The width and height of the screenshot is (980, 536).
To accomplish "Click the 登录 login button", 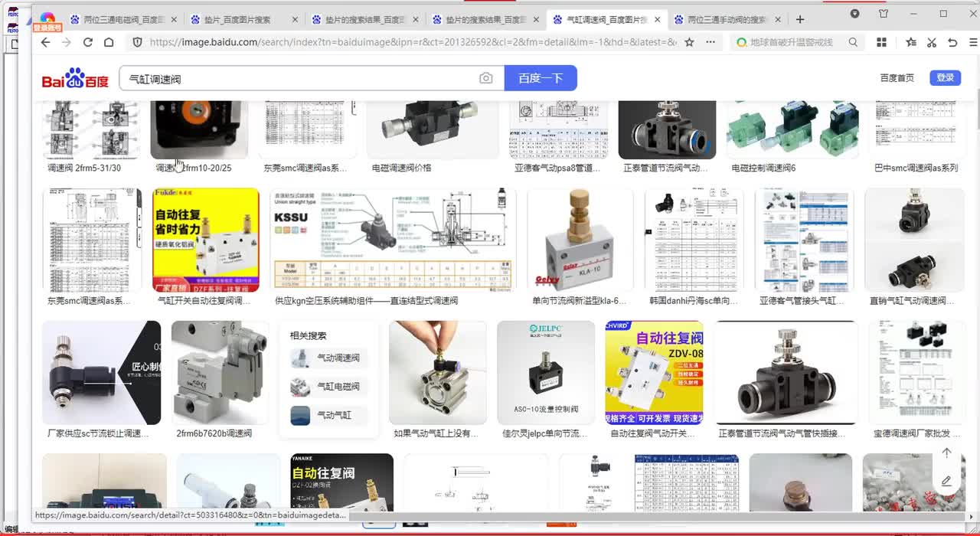I will 946,77.
